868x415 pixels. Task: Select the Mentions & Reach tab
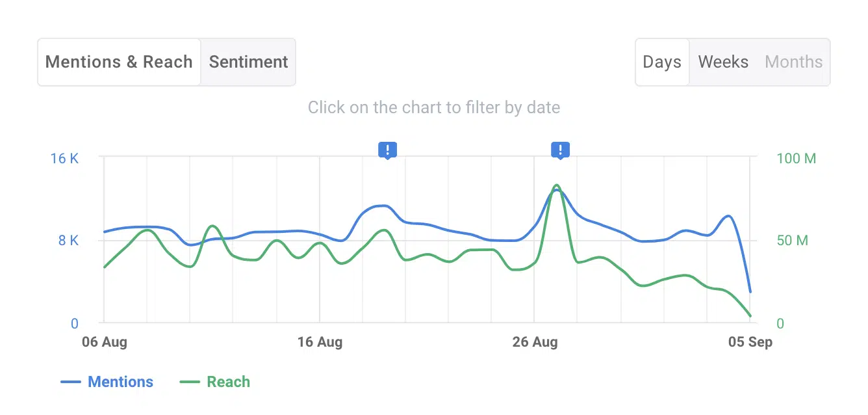[x=119, y=62]
